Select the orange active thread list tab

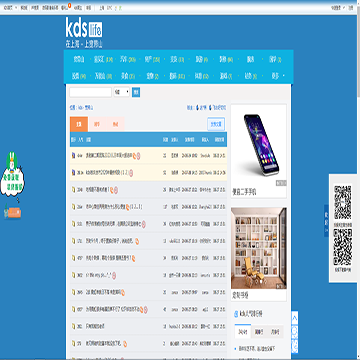coord(79,124)
